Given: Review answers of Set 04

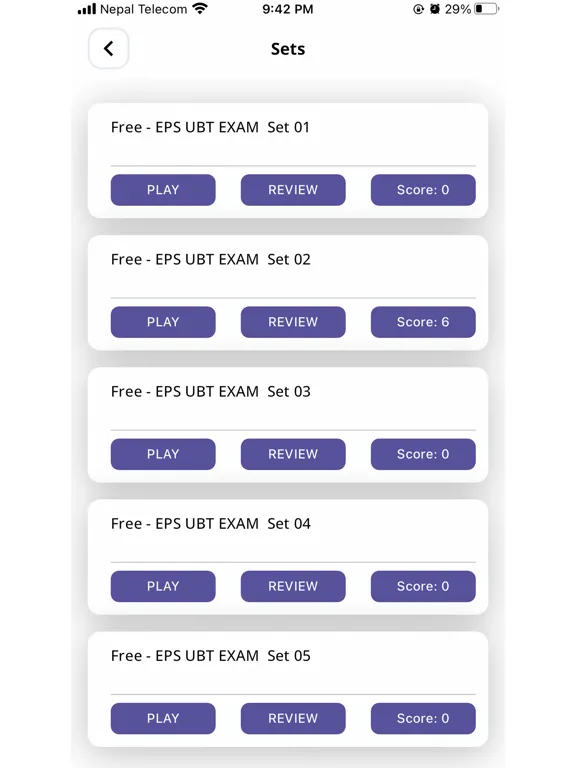Looking at the screenshot, I should 293,586.
